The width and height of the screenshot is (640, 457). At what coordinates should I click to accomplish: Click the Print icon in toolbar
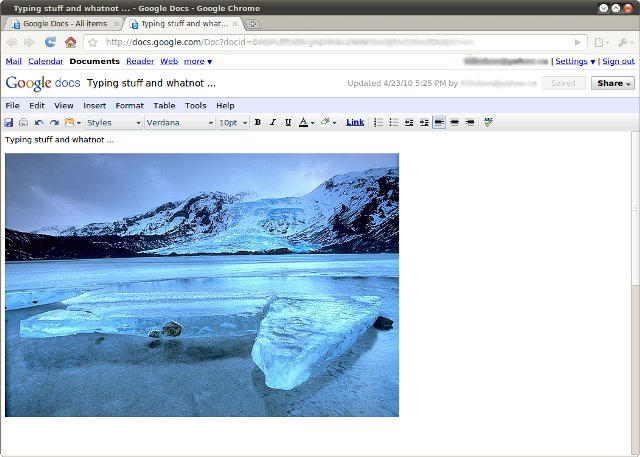[24, 122]
